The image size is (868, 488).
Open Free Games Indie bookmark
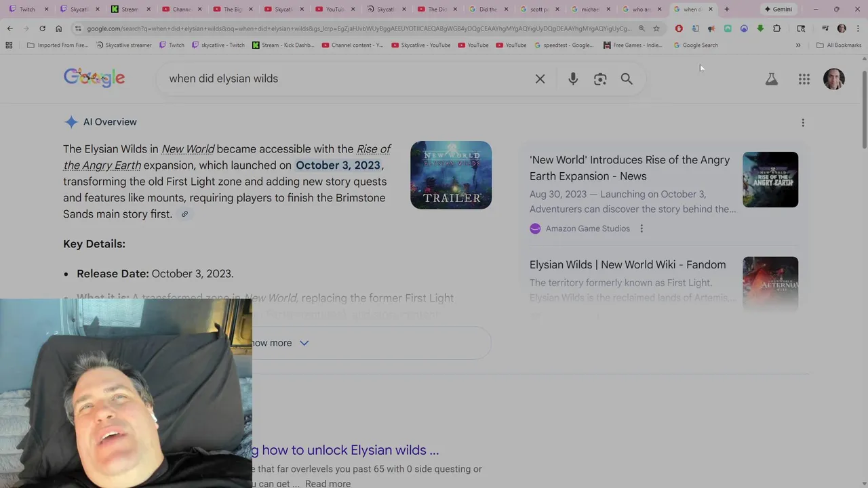[x=633, y=45]
